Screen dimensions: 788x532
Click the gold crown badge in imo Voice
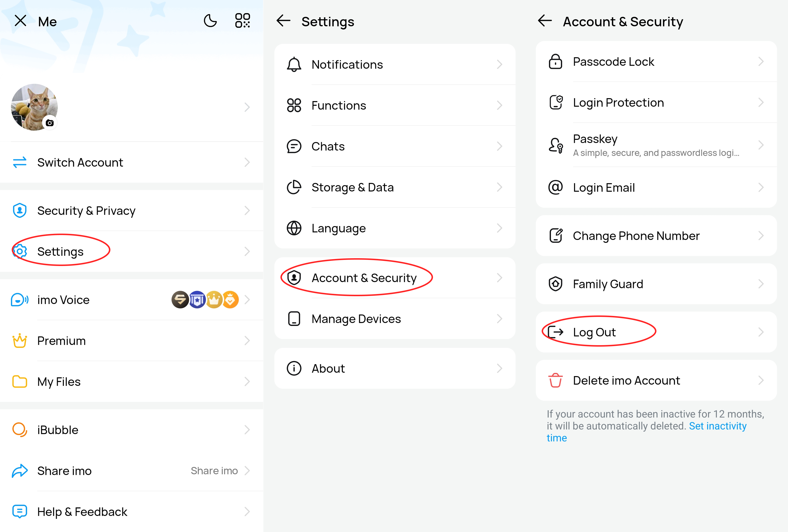214,300
